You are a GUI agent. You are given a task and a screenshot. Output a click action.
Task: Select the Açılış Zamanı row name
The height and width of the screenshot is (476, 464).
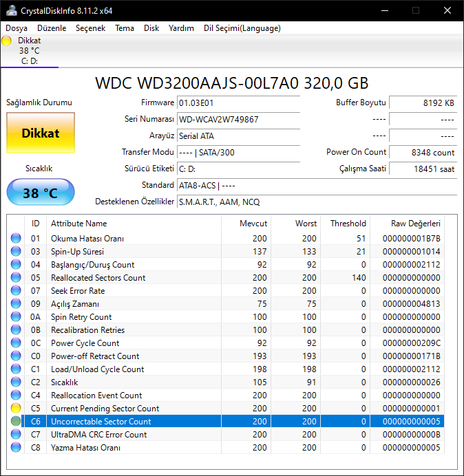coord(75,304)
